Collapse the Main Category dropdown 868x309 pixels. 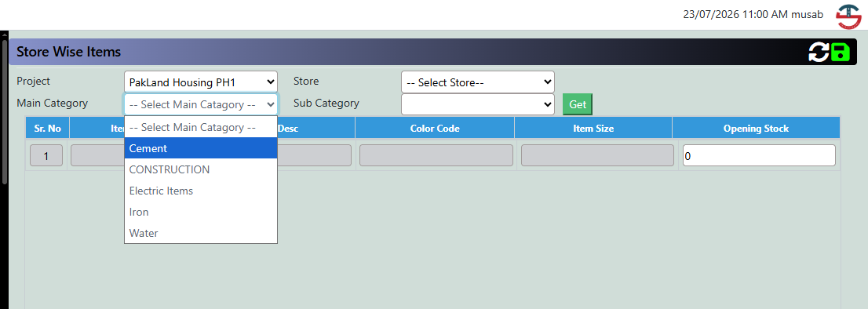click(200, 104)
